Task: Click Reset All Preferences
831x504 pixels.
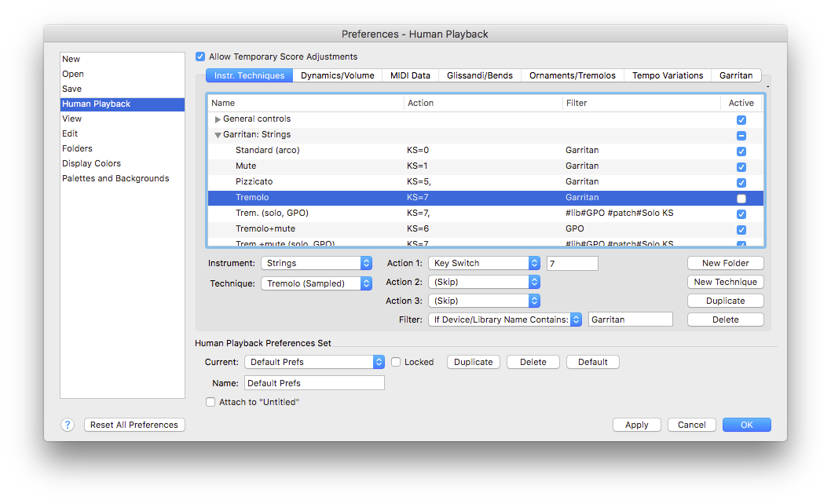Action: (134, 425)
